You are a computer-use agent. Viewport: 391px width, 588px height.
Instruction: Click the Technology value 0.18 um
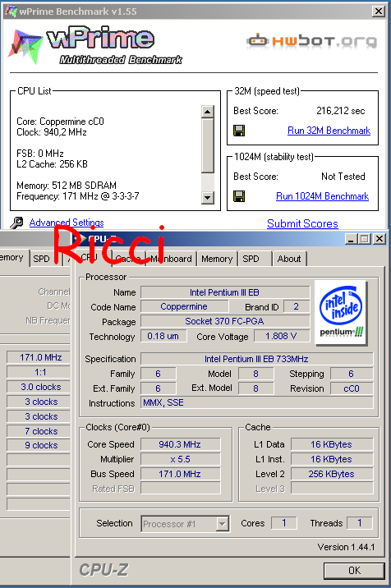tap(163, 336)
